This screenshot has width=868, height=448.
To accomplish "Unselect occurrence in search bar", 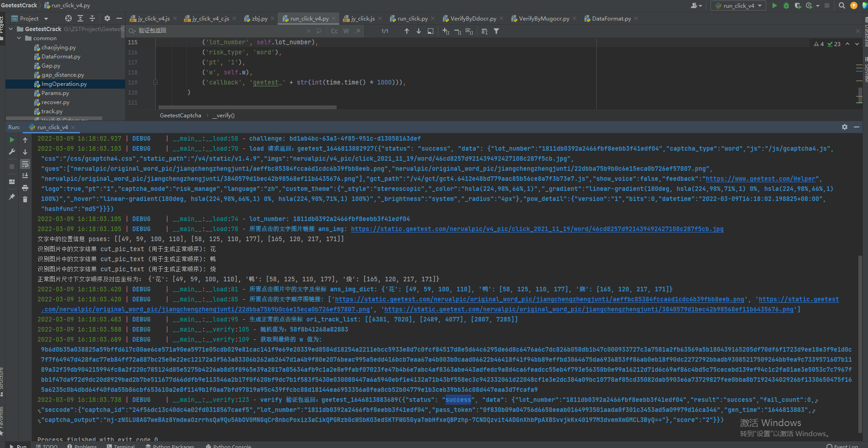I will point(458,31).
